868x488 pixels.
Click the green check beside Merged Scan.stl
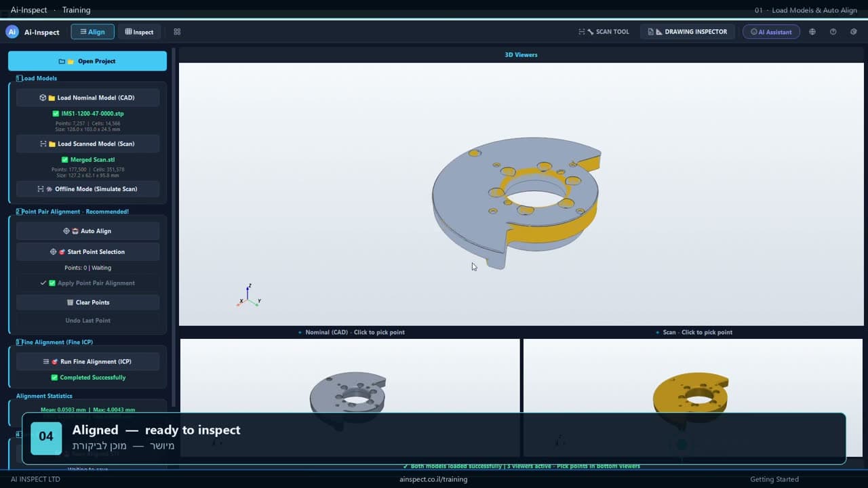pos(65,160)
